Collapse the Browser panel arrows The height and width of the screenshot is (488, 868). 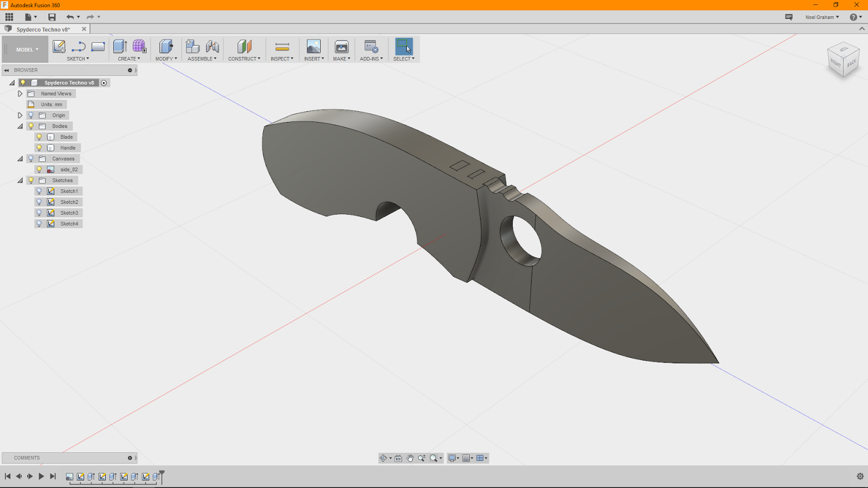coord(7,70)
